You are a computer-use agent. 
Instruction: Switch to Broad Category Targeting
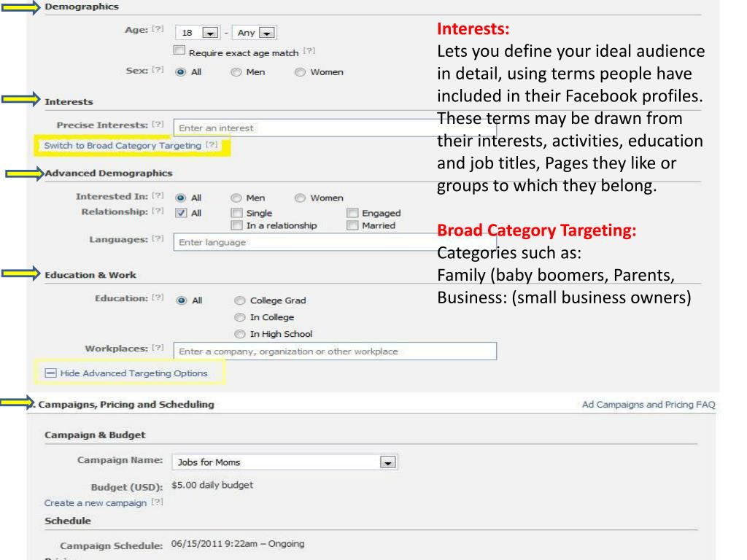point(123,146)
